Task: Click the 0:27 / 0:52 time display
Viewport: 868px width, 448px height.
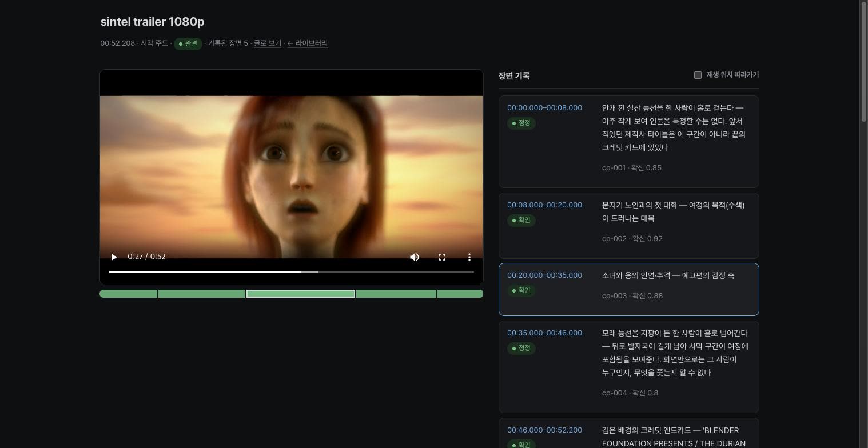Action: click(x=146, y=257)
